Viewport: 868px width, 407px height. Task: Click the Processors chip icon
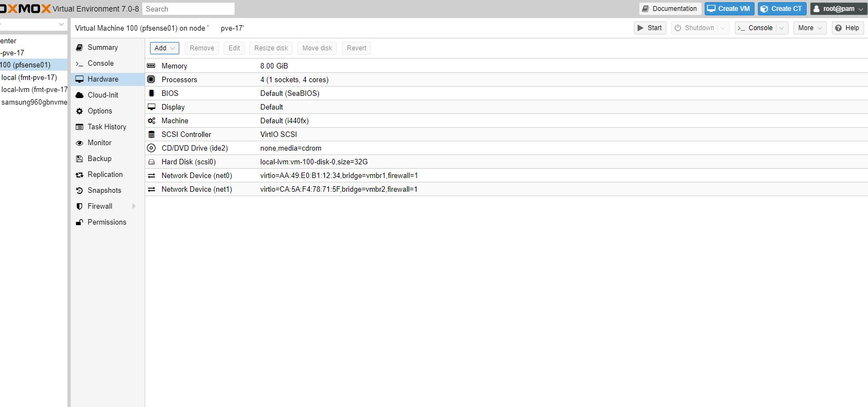pyautogui.click(x=151, y=79)
